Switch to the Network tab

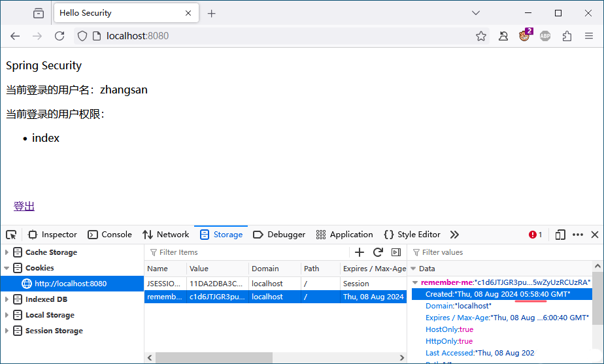[165, 235]
